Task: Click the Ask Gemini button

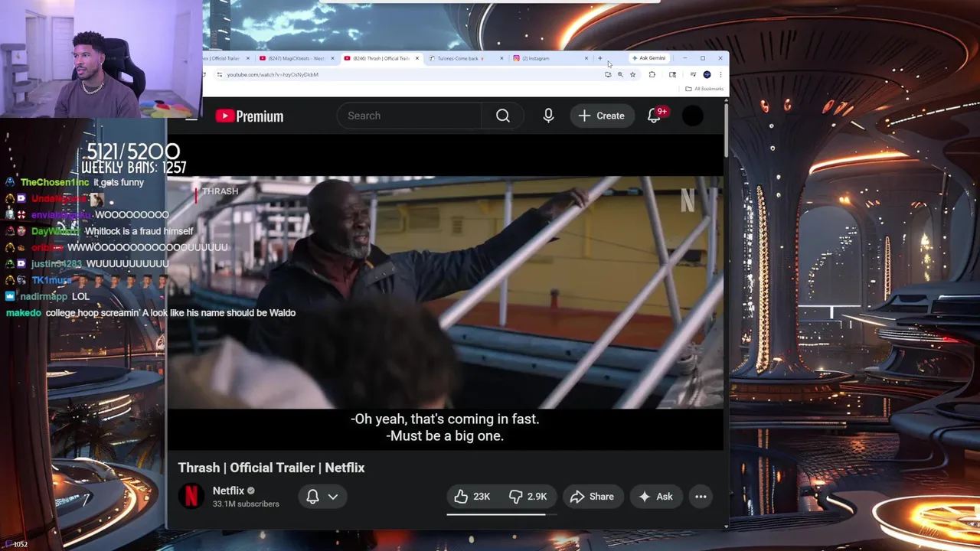Action: coord(649,58)
